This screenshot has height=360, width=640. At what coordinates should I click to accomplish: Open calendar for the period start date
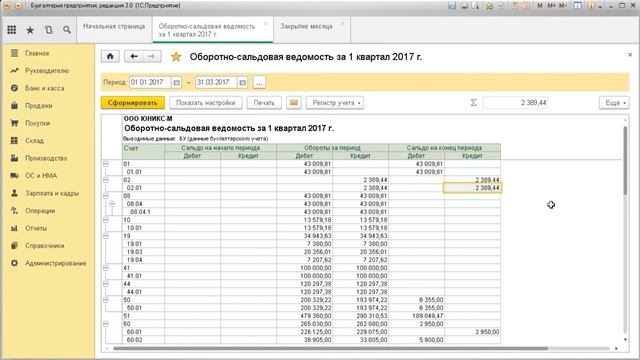(x=176, y=82)
